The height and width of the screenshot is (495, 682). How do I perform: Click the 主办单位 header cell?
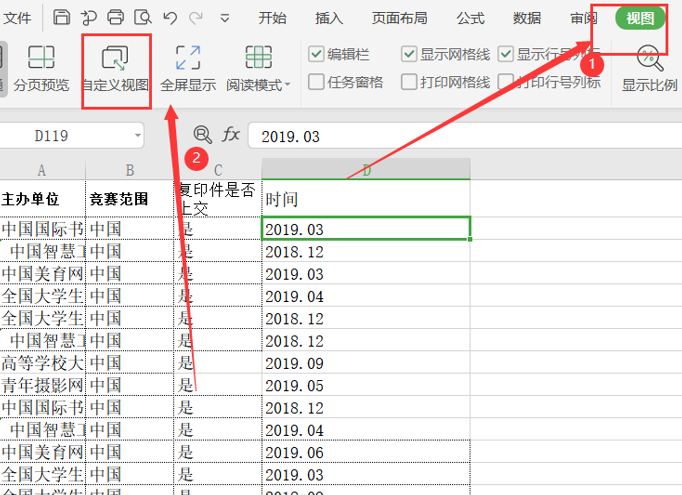coord(42,198)
